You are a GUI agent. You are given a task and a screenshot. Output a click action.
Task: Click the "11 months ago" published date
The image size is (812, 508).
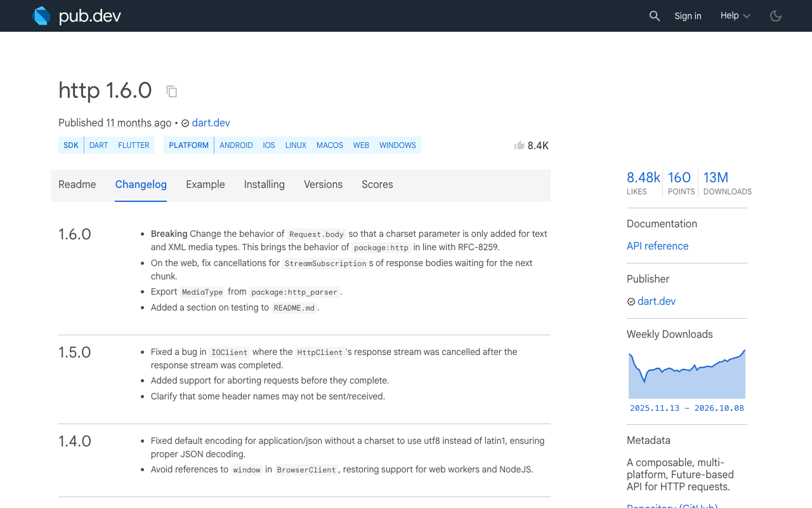tap(139, 123)
